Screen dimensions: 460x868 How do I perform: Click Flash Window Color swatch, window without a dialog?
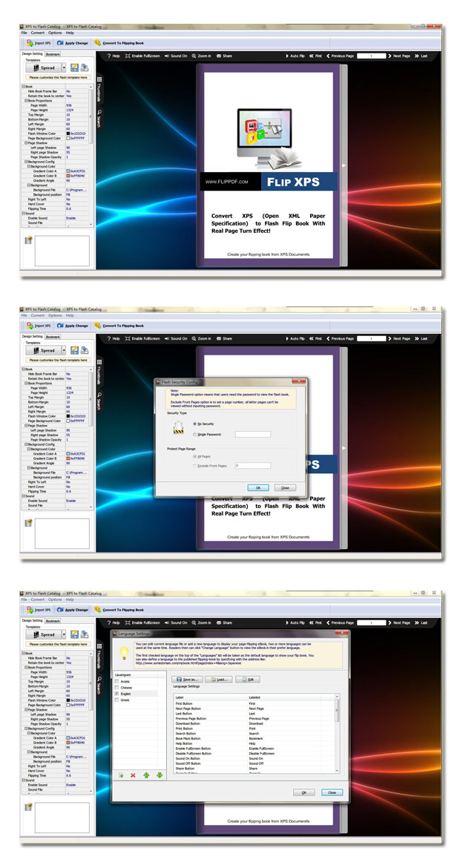68,134
